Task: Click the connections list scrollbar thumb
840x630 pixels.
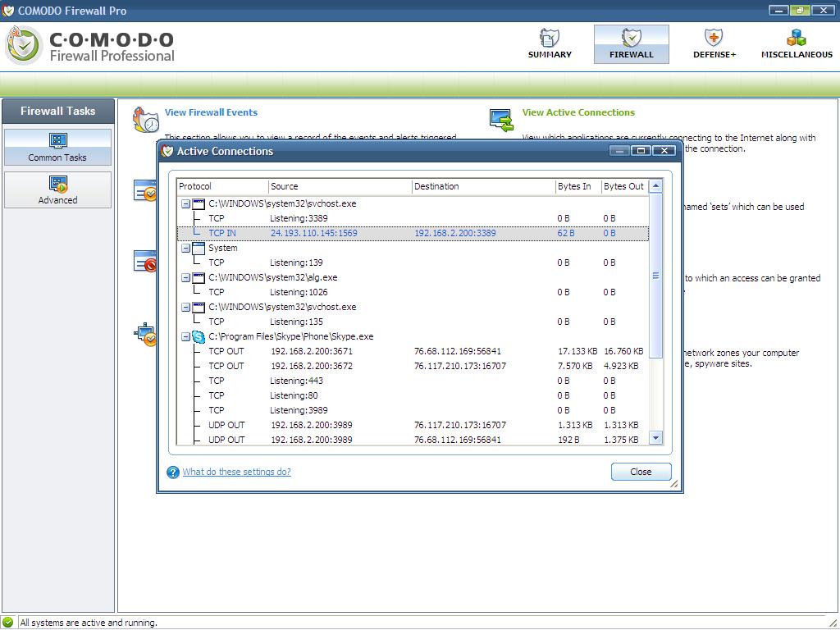Action: (x=655, y=276)
